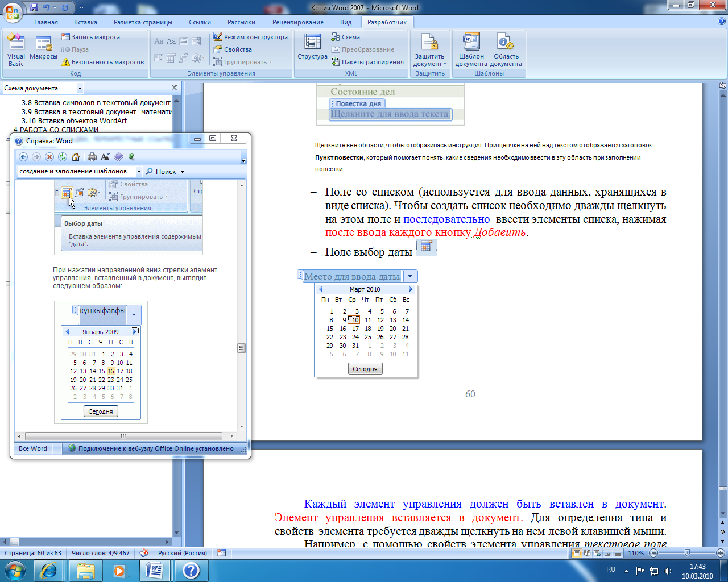Viewport: 728px width, 582px height.
Task: Click Сегодня button in document calendar
Action: pos(365,369)
